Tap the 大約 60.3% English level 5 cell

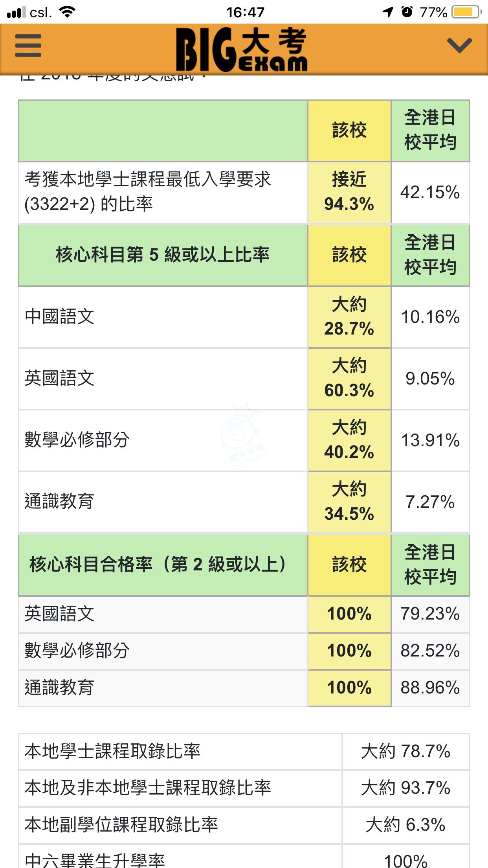(349, 378)
